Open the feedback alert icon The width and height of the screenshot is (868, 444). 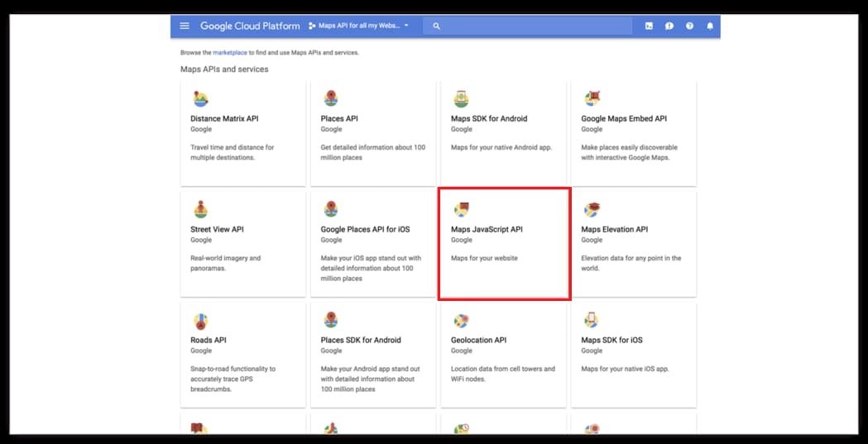pyautogui.click(x=669, y=26)
